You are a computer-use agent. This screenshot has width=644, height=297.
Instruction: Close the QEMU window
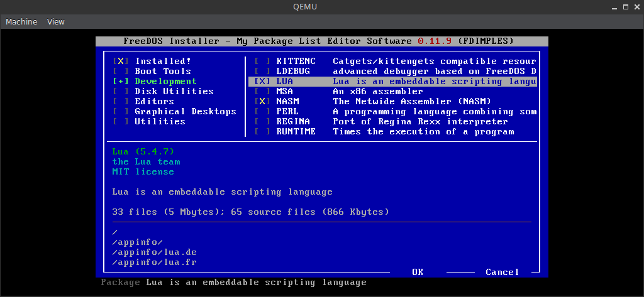(x=636, y=7)
